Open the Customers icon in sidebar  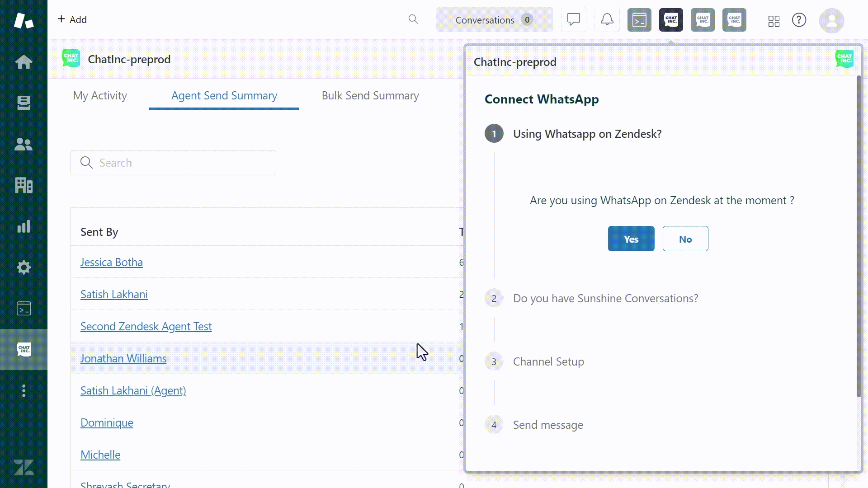[24, 144]
